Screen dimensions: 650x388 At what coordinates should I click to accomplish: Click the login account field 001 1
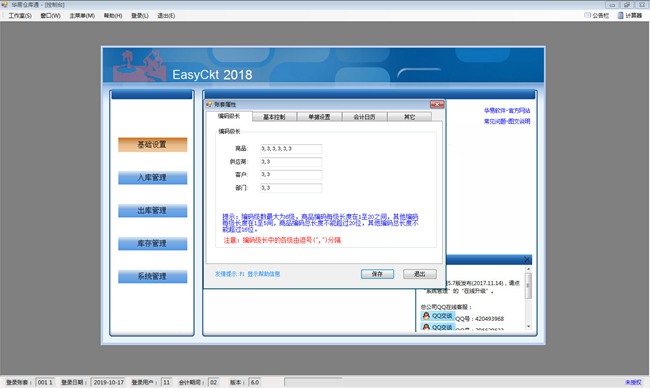tap(45, 382)
